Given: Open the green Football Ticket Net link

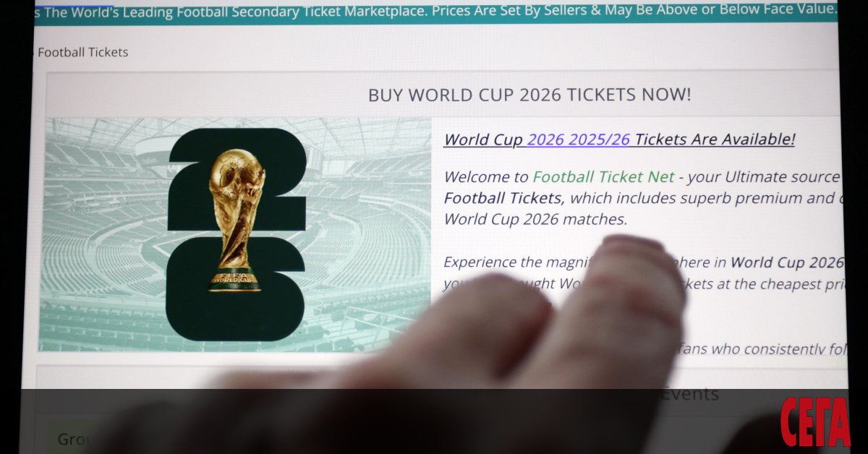Looking at the screenshot, I should click(603, 176).
